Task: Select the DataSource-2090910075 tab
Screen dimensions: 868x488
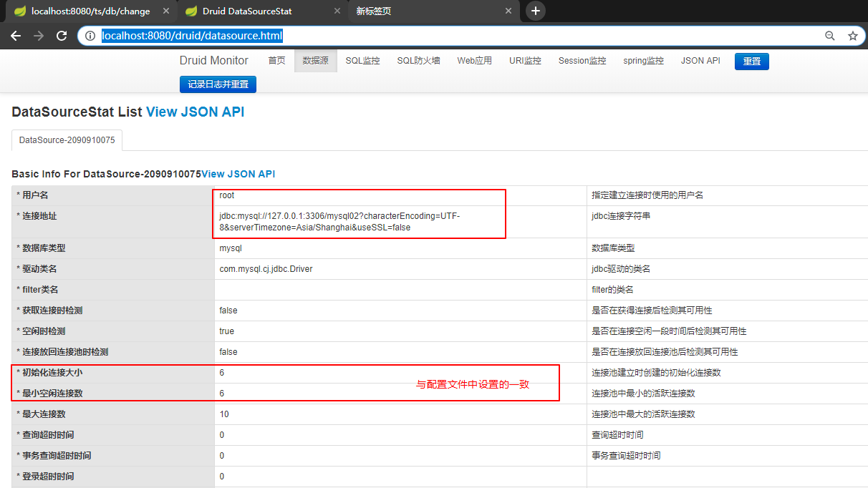Action: click(x=67, y=140)
